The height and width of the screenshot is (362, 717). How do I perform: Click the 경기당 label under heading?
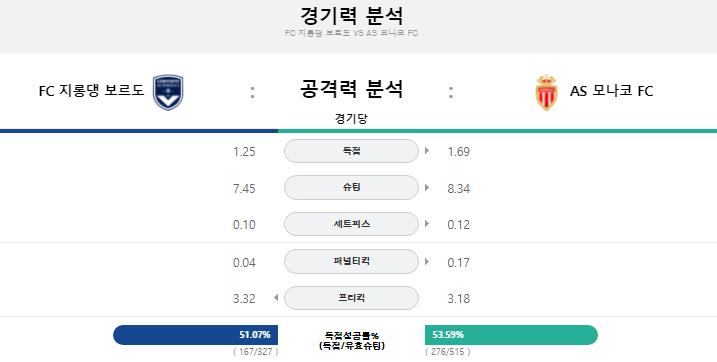(x=351, y=119)
